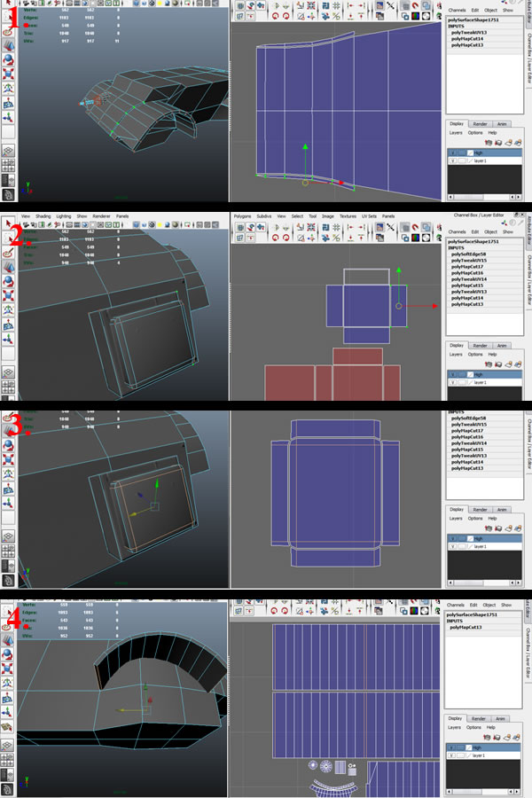This screenshot has width=532, height=798.
Task: Rotate UVs counterclockwise in second screenshot UV toolbar
Action: (x=276, y=237)
